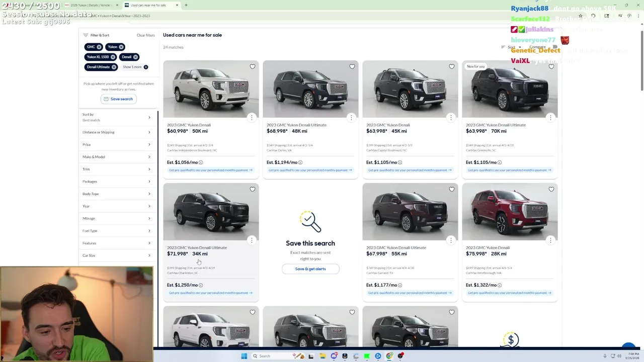
Task: Open more options for $71,998 Yukon
Action: pyautogui.click(x=252, y=240)
